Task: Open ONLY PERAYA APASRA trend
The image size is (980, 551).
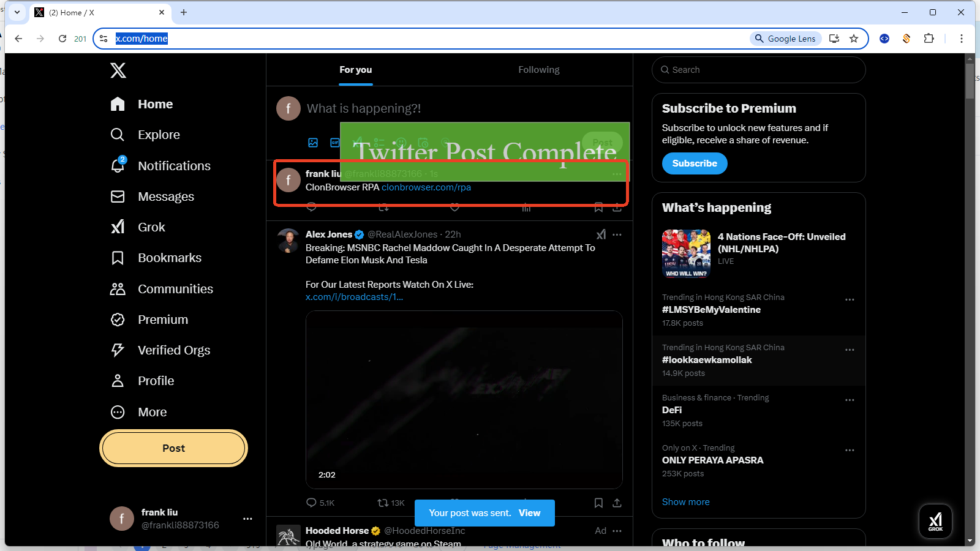Action: pyautogui.click(x=712, y=460)
